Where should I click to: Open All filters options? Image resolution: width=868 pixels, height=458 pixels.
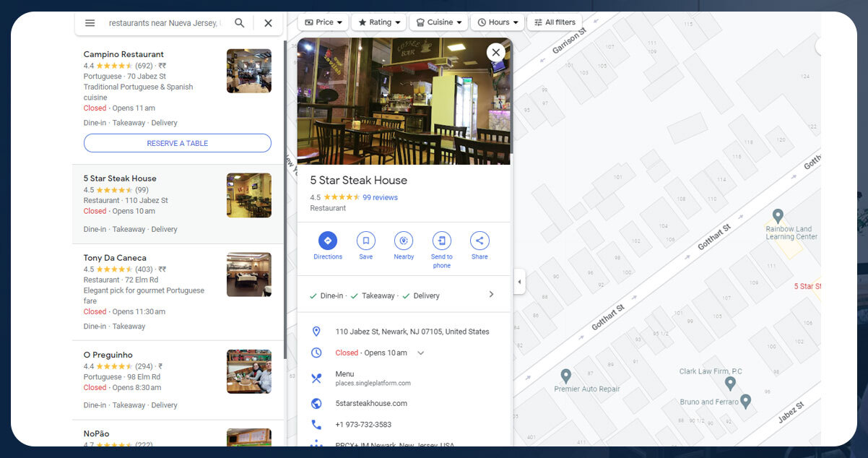coord(555,22)
